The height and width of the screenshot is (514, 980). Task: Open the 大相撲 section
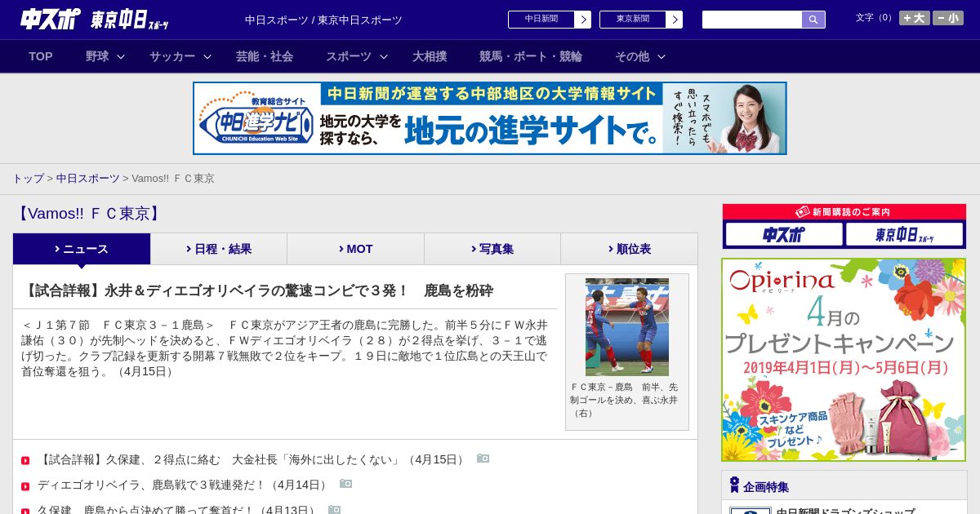click(430, 56)
